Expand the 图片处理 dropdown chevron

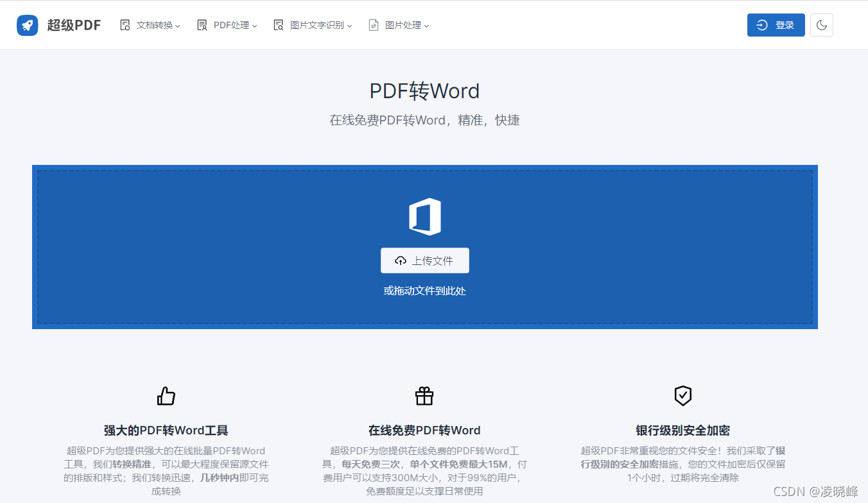[x=427, y=26]
